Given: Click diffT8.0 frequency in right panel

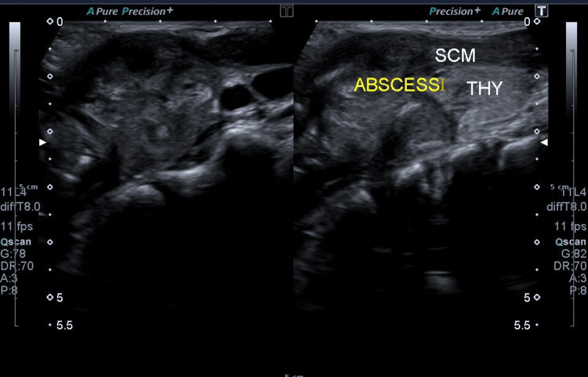Looking at the screenshot, I should point(567,206).
